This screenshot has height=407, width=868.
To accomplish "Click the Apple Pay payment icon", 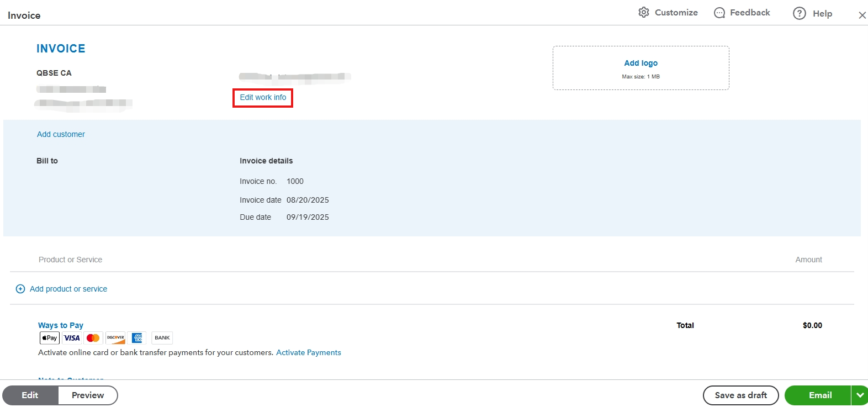I will click(x=49, y=338).
